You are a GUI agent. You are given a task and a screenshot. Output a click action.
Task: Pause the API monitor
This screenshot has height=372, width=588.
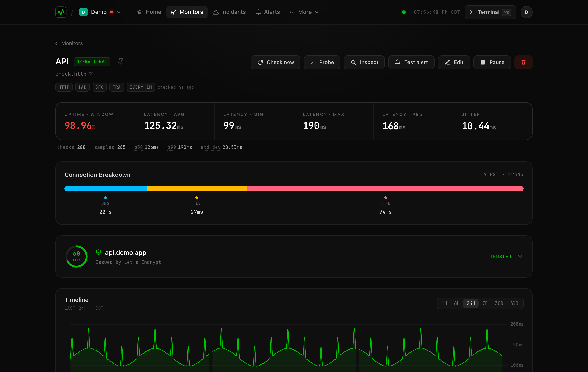(x=492, y=62)
